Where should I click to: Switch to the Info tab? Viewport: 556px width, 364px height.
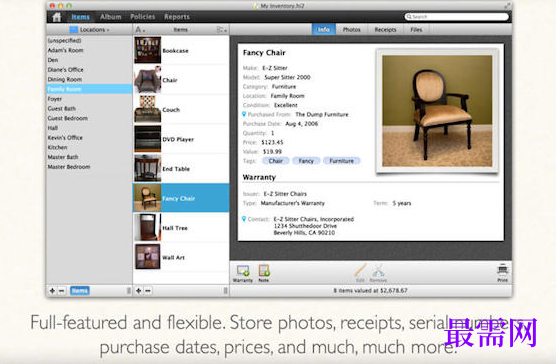(323, 29)
